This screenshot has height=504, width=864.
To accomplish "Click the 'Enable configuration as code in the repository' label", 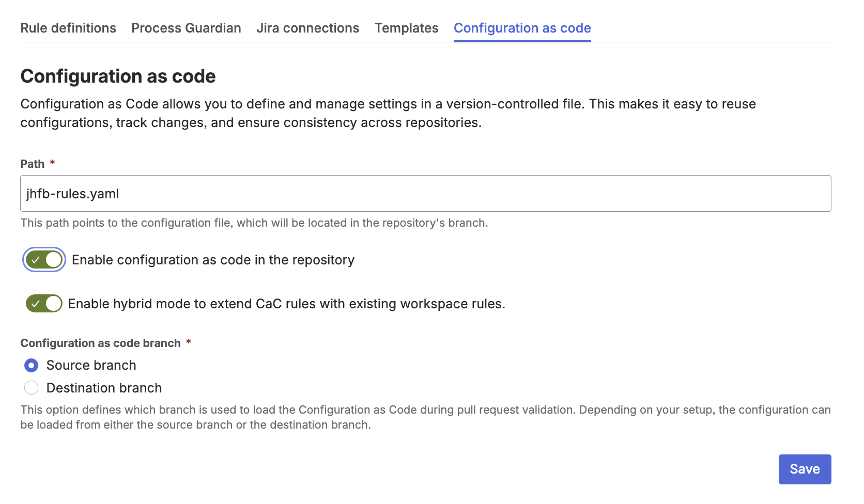I will (213, 260).
